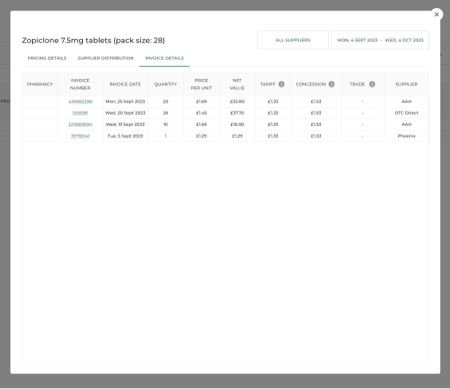Click the Price Per Unit column header
Viewport: 450px width, 389px height.
point(201,84)
